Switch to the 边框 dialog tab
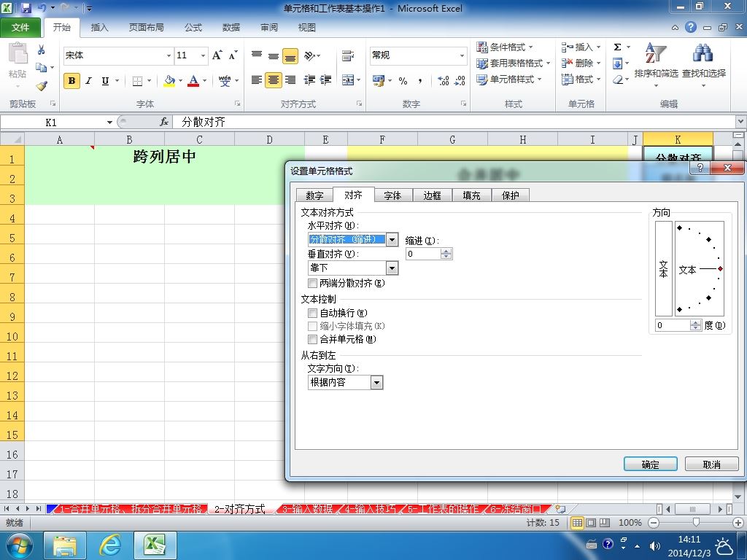 [432, 195]
